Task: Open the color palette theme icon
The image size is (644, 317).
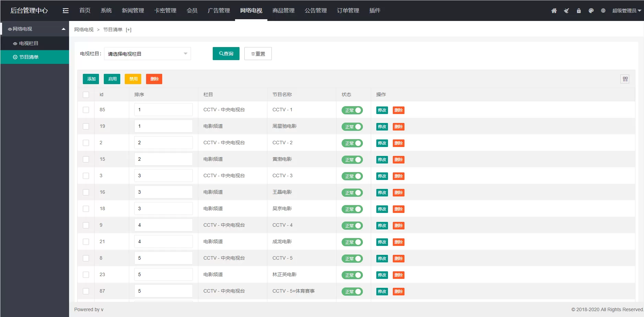Action: [x=591, y=11]
